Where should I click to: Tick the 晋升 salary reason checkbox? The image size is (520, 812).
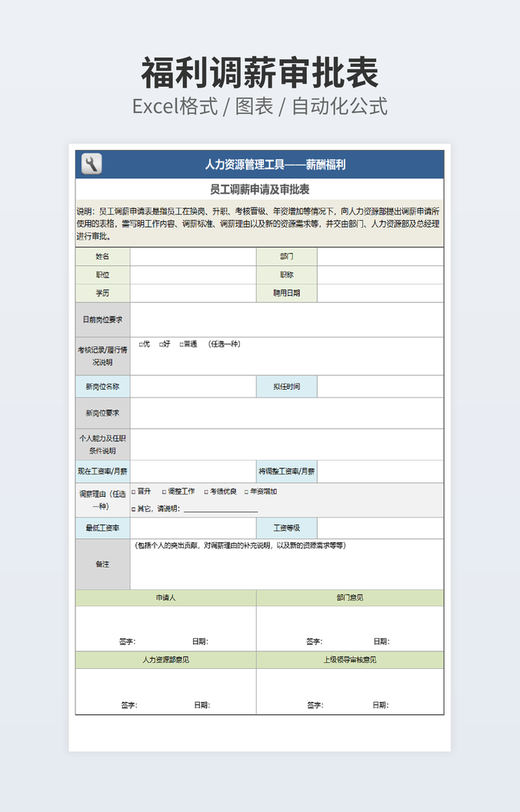[134, 492]
